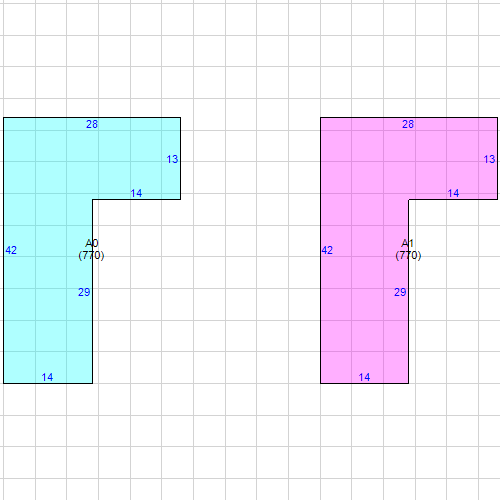This screenshot has height=500, width=500.
Task: Click the 13 dimension on cyan shape
Action: pyautogui.click(x=172, y=159)
